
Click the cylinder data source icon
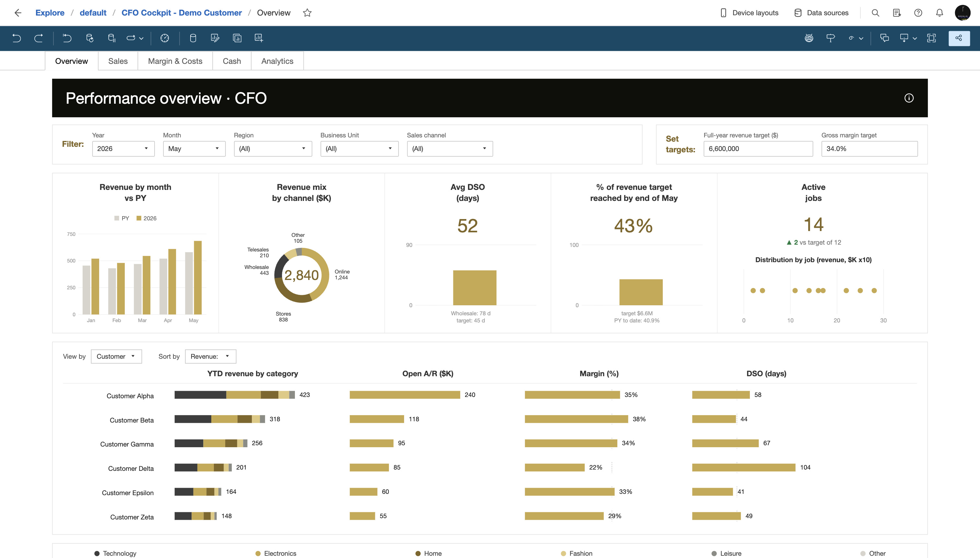pos(193,38)
